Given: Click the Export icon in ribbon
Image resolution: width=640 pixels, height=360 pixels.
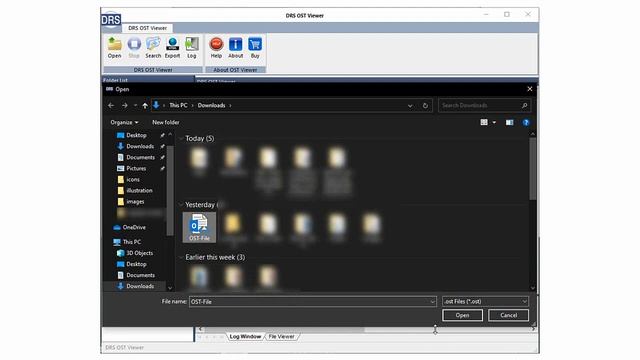Looking at the screenshot, I should coord(172,47).
